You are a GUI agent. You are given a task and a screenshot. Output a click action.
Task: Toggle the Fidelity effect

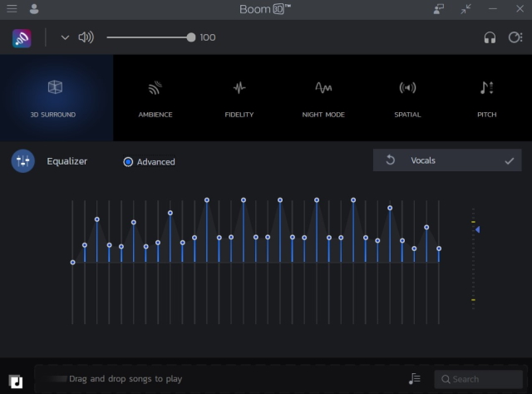(x=239, y=98)
